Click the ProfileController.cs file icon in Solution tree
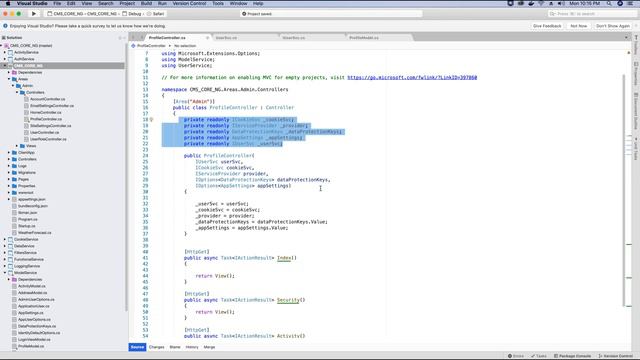The height and width of the screenshot is (360, 640). click(x=26, y=119)
